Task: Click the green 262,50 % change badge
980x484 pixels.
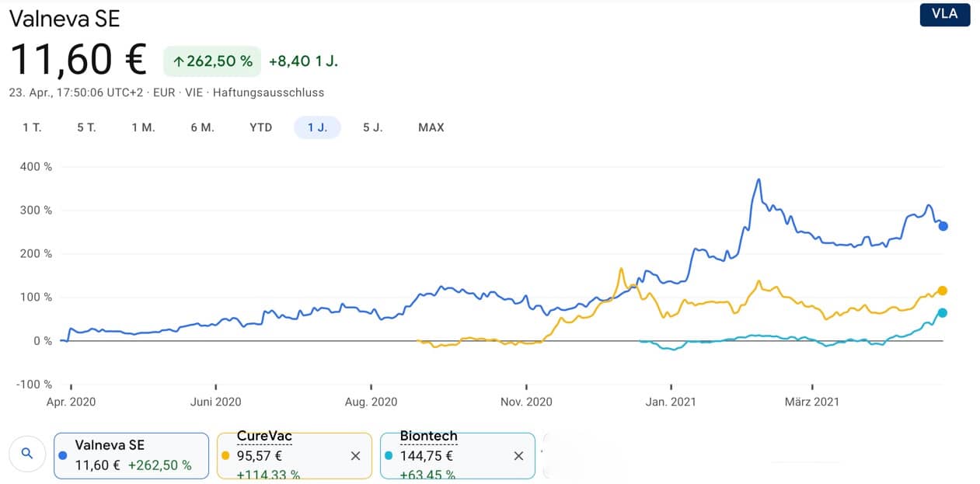Action: coord(211,61)
